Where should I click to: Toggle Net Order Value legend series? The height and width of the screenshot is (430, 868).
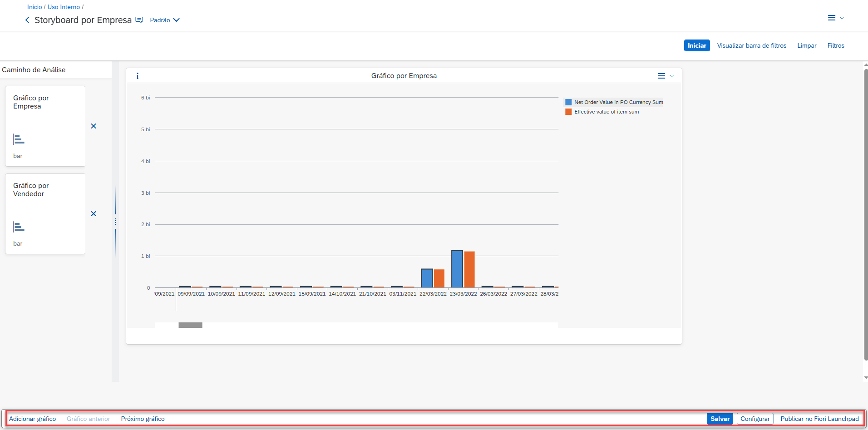(614, 102)
